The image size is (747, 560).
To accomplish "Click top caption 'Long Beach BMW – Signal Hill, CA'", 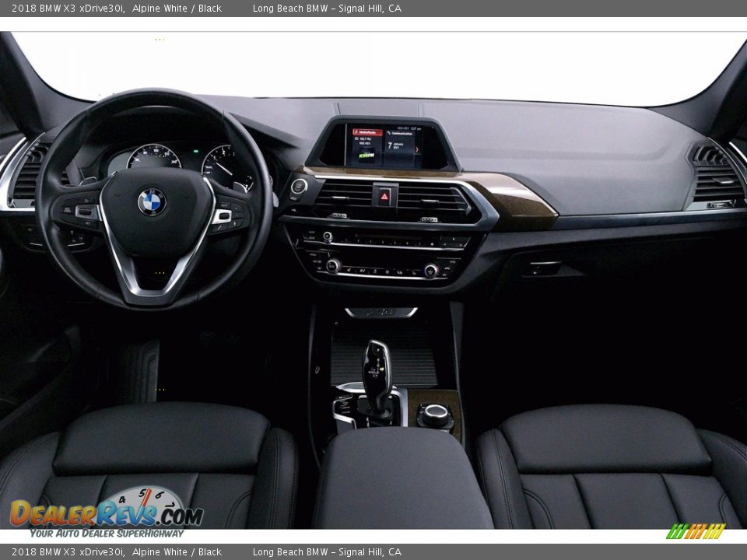I will tap(327, 8).
